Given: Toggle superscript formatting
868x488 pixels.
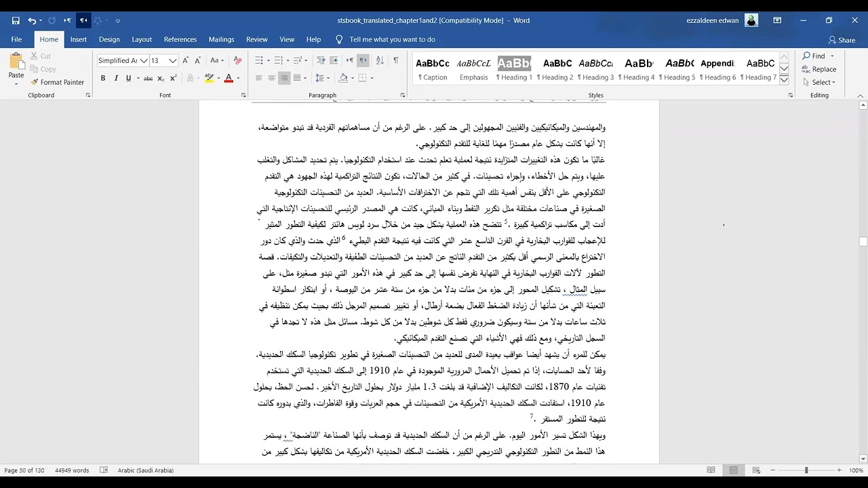Looking at the screenshot, I should [x=174, y=78].
